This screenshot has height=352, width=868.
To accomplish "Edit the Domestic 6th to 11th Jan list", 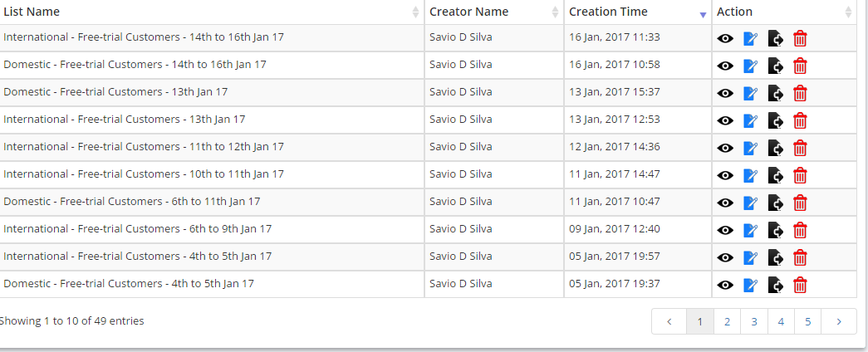I will tap(750, 203).
